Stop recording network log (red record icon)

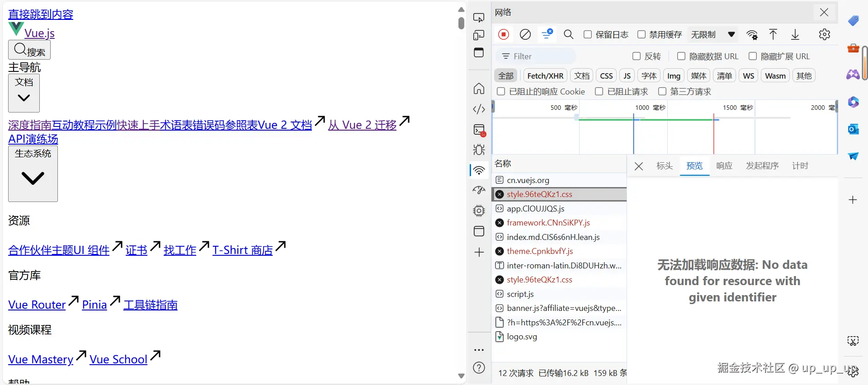pyautogui.click(x=504, y=34)
